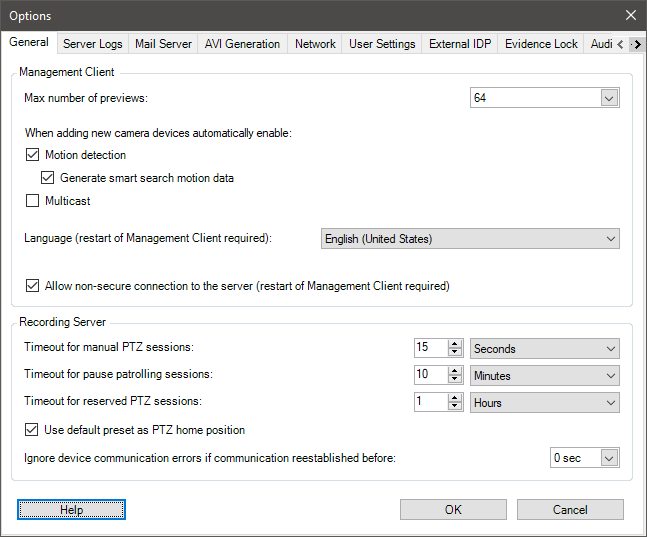
Task: Open the Max number of previews dropdown
Action: 609,98
